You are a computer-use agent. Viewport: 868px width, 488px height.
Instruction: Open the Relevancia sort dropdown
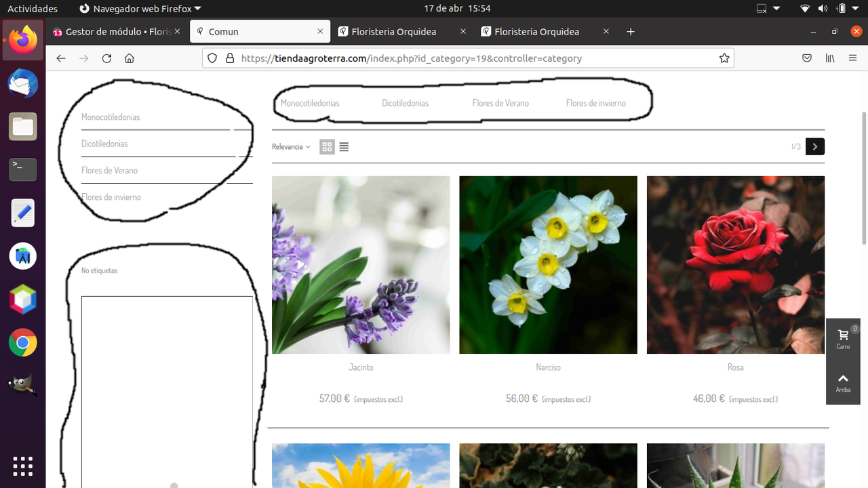pos(291,147)
